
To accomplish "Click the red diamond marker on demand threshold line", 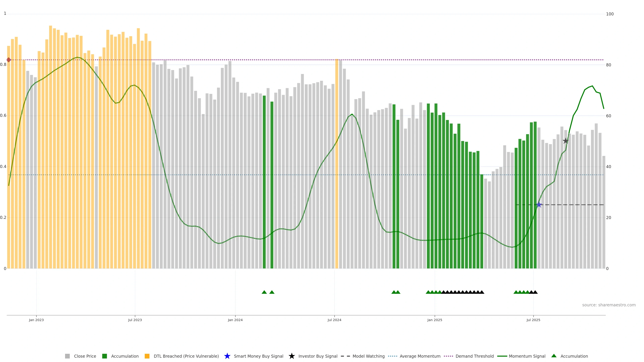I will point(9,60).
